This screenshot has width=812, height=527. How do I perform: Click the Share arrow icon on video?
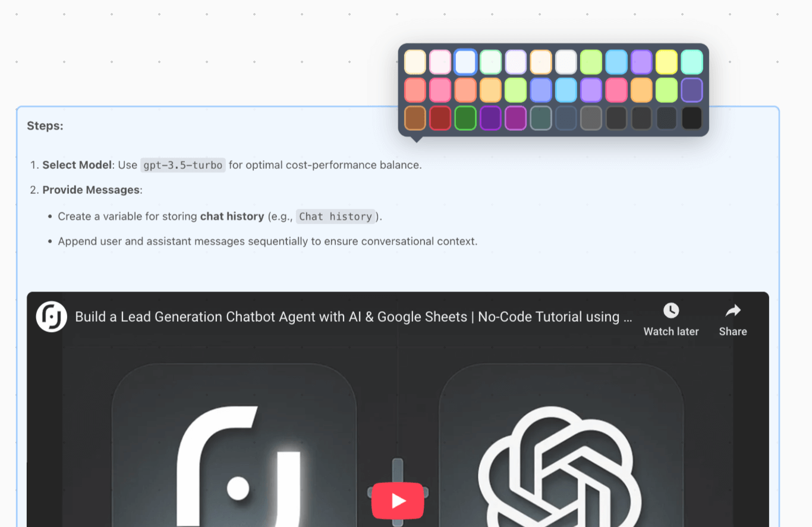tap(733, 310)
